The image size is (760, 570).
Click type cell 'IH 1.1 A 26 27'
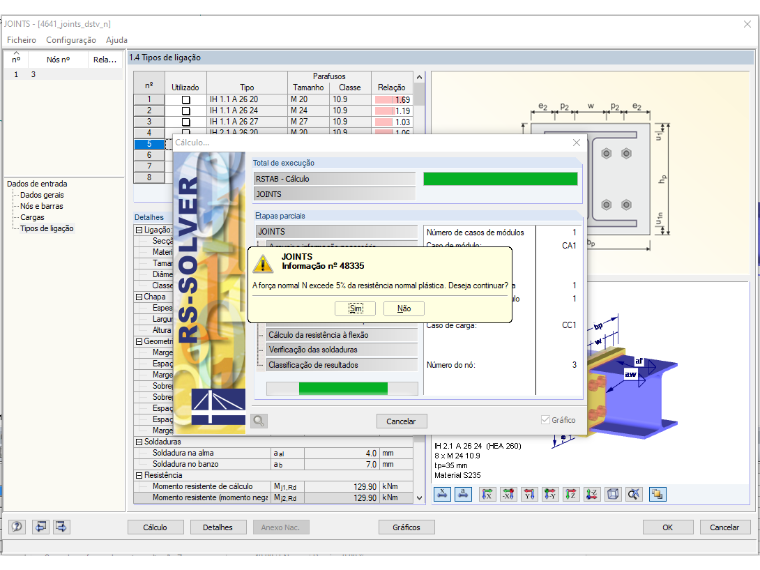pyautogui.click(x=247, y=122)
